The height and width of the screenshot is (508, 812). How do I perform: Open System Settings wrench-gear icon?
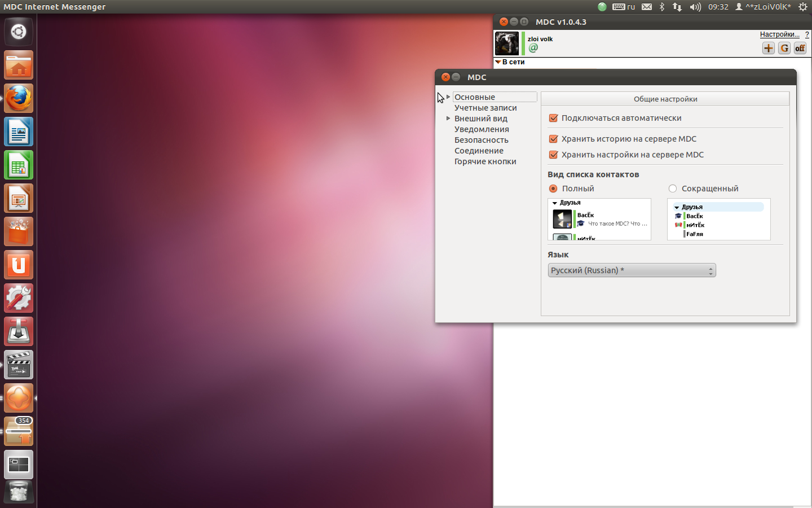(x=19, y=298)
